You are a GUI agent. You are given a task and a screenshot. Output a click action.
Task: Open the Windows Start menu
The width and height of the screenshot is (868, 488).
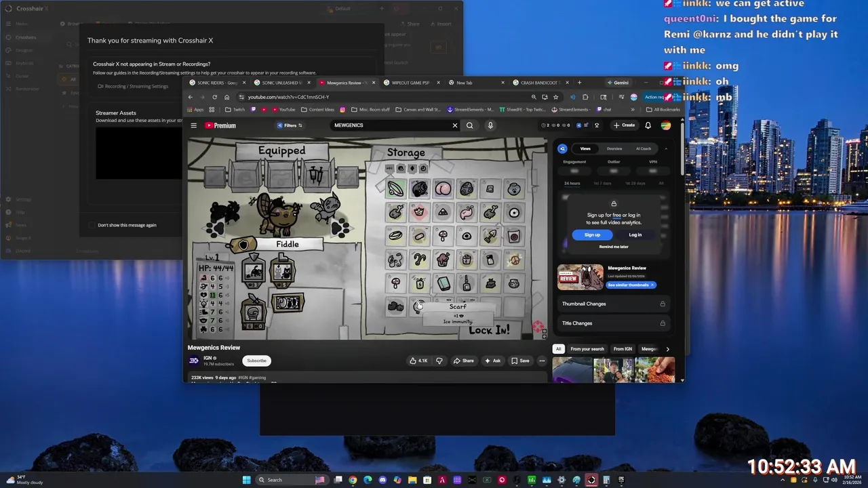tap(247, 480)
